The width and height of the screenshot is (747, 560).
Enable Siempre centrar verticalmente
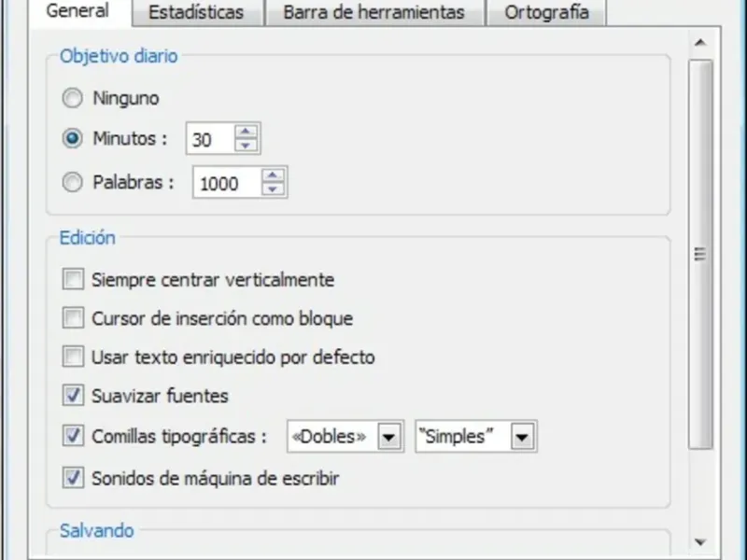pos(73,278)
